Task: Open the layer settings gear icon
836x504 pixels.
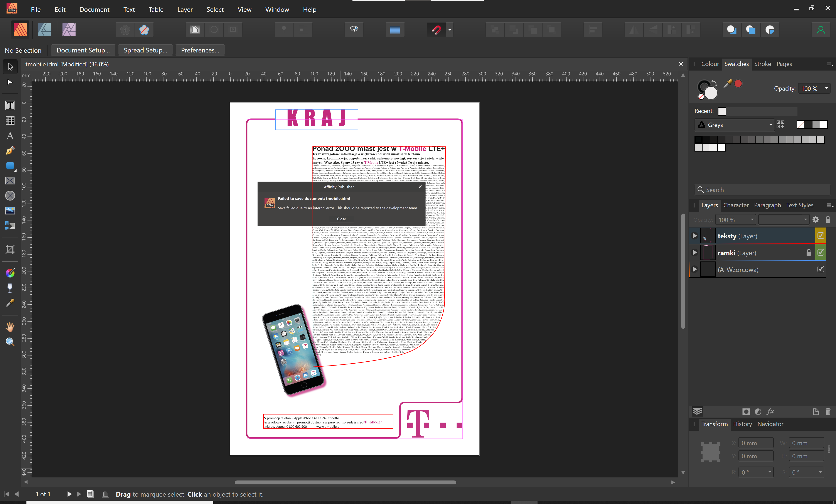Action: [x=816, y=220]
